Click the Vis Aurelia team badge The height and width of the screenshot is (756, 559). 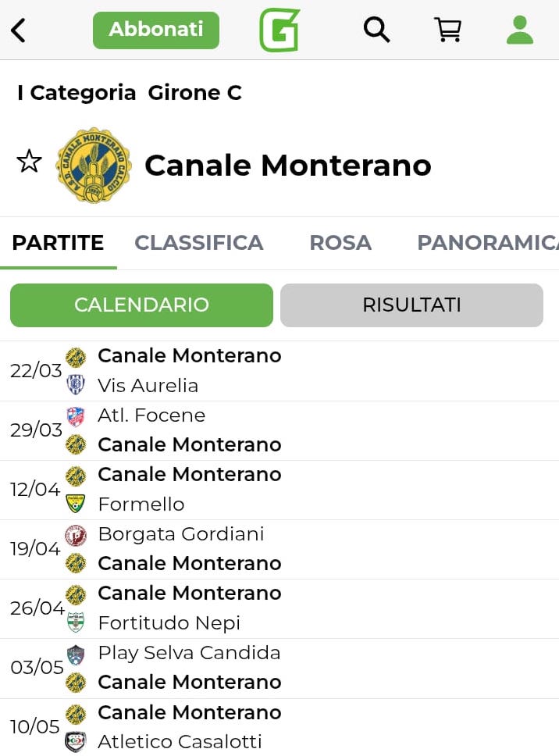[76, 385]
